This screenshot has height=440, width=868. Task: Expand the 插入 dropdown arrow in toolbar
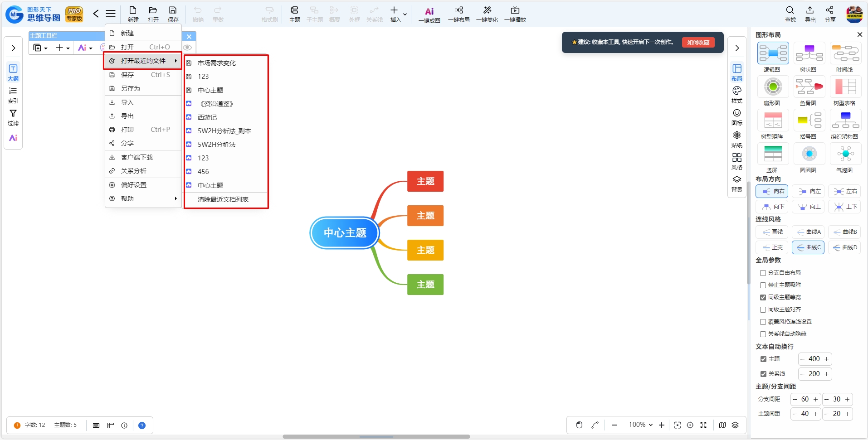[x=405, y=15]
